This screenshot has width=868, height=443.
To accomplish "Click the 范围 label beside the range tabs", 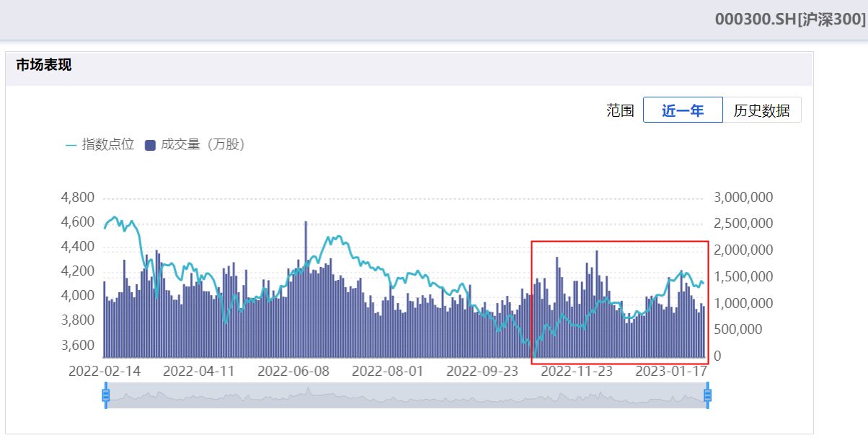I will (x=620, y=110).
